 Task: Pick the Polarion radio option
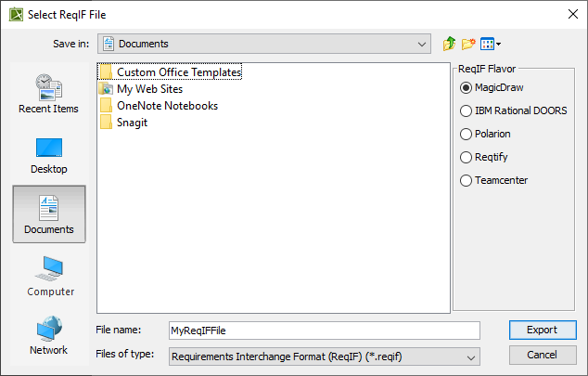[466, 134]
